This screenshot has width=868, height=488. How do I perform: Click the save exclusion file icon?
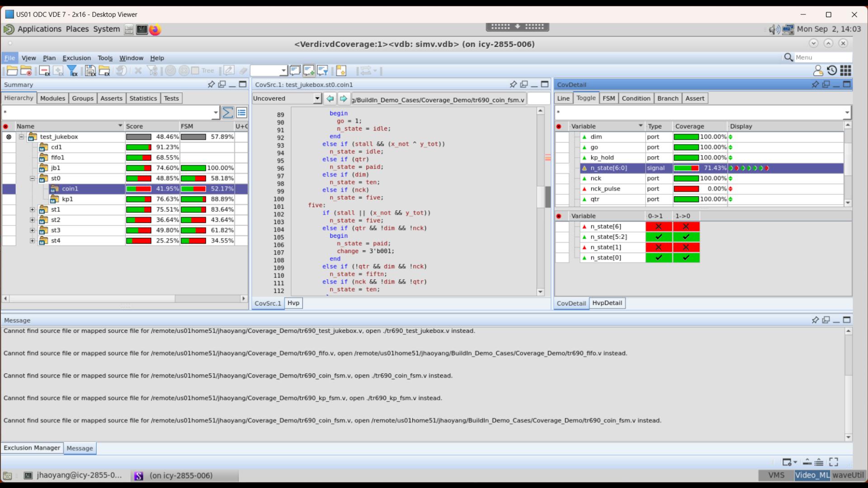pos(90,70)
